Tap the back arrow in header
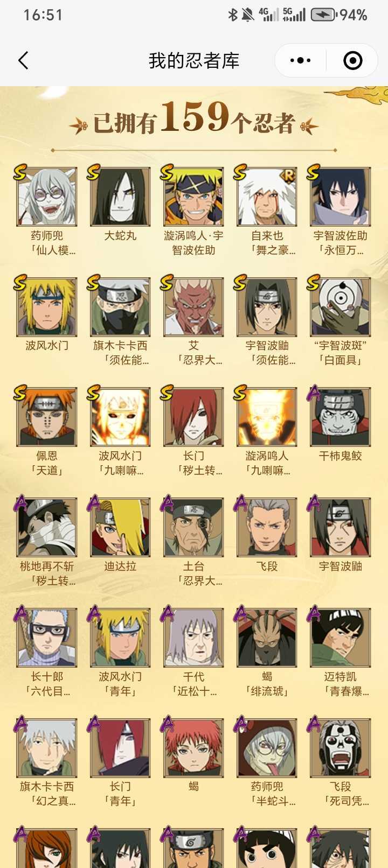Image resolution: width=388 pixels, height=868 pixels. click(23, 60)
